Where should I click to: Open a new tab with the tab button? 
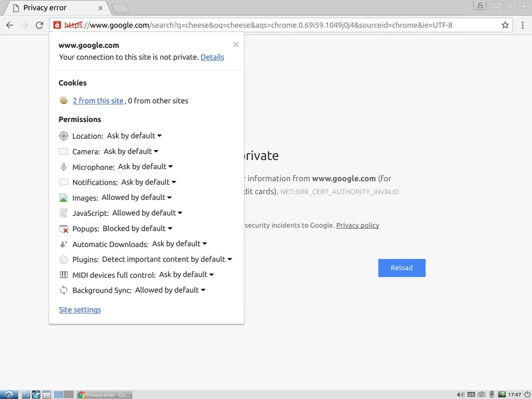coord(120,8)
